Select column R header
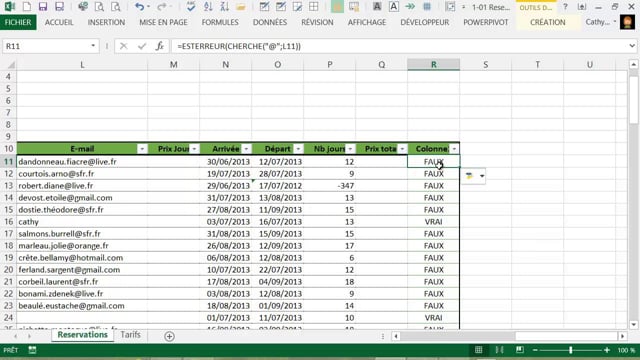The image size is (640, 360). click(433, 64)
